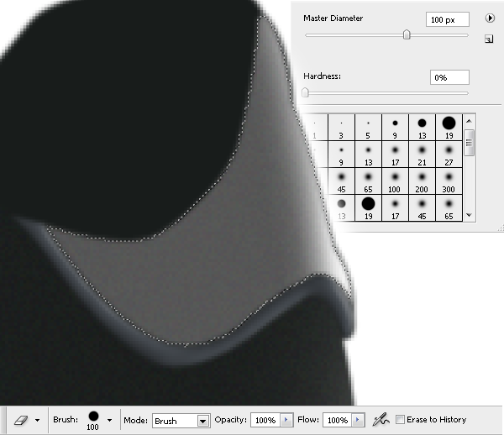Click the Master Diameter slider handle
Screen dimensions: 504x435
[407, 35]
